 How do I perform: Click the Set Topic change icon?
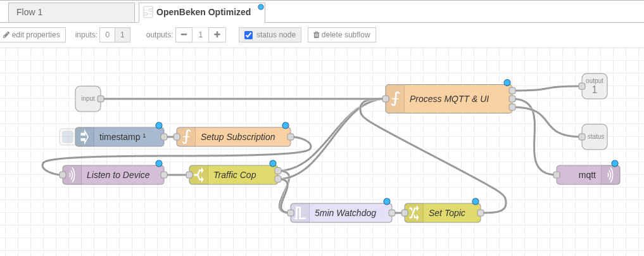coord(414,213)
